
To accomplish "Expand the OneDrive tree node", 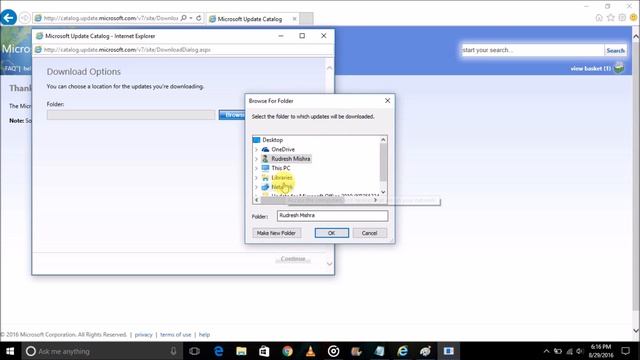I will click(256, 149).
